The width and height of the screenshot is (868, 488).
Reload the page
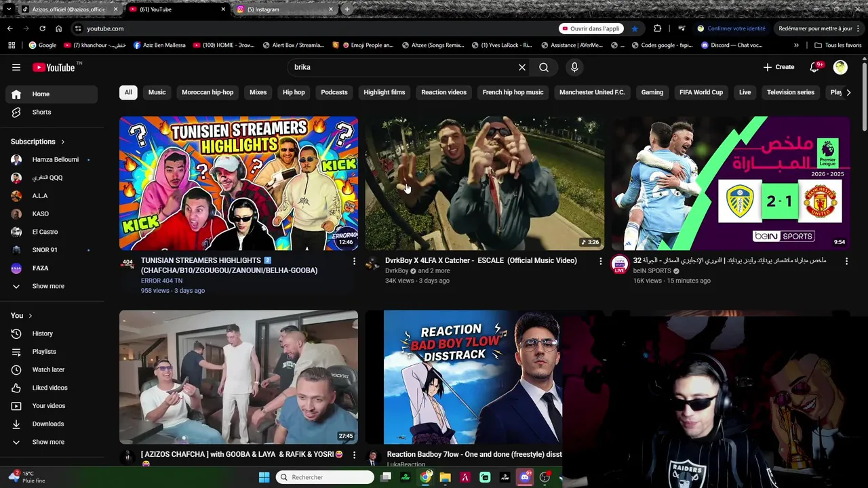tap(42, 28)
